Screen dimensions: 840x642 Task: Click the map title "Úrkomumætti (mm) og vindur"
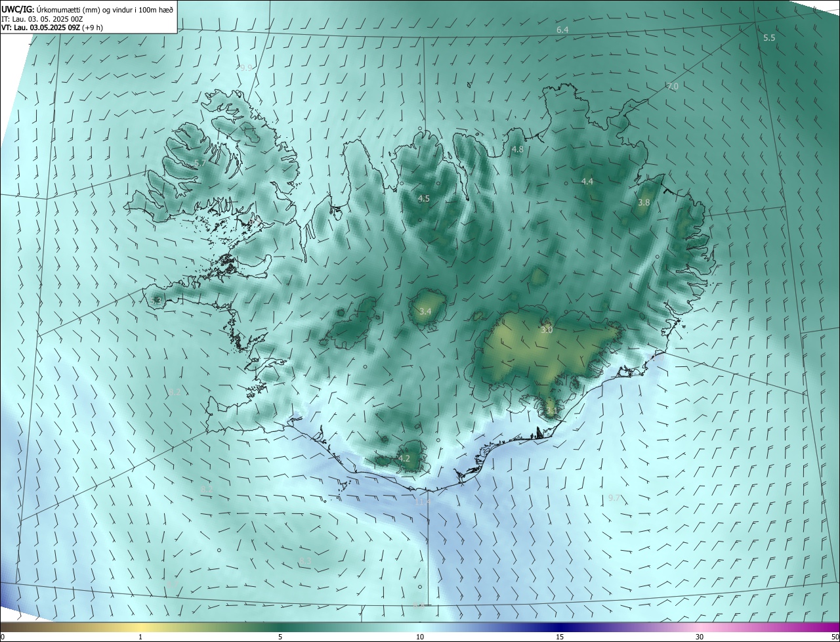click(83, 9)
